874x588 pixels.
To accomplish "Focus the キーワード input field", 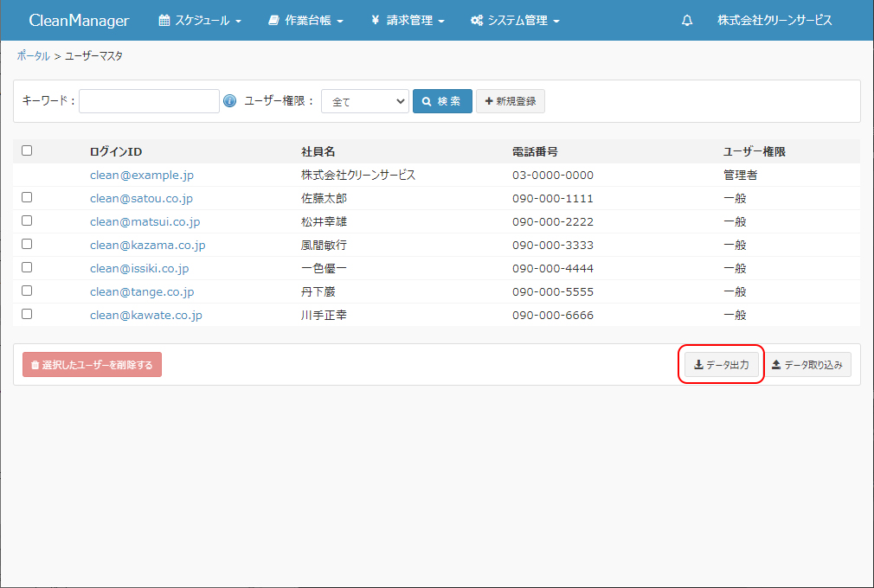I will pyautogui.click(x=149, y=101).
